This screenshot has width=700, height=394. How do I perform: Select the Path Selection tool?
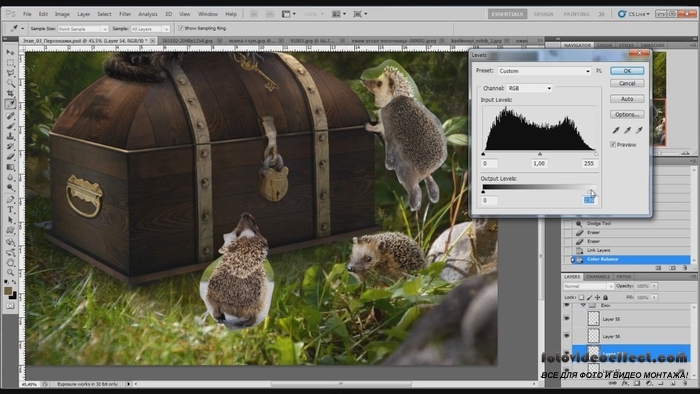[10, 220]
